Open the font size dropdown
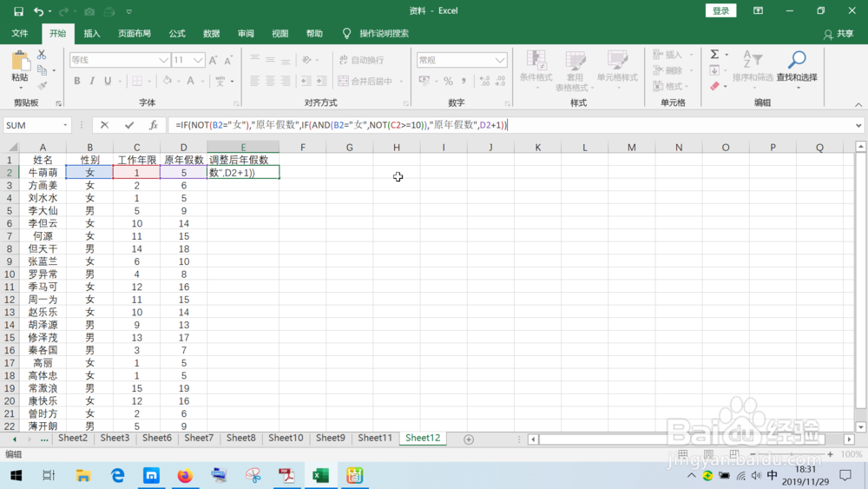This screenshot has width=868, height=489. click(x=198, y=60)
